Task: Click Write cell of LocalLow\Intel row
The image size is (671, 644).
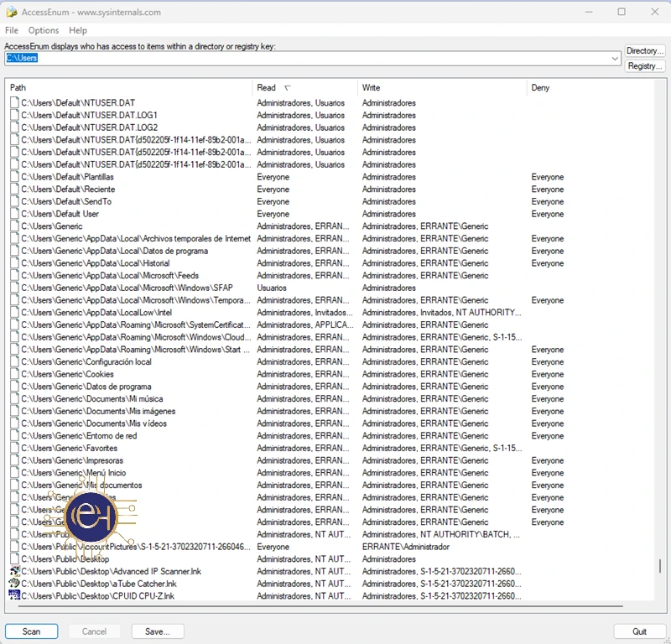Action: tap(442, 313)
